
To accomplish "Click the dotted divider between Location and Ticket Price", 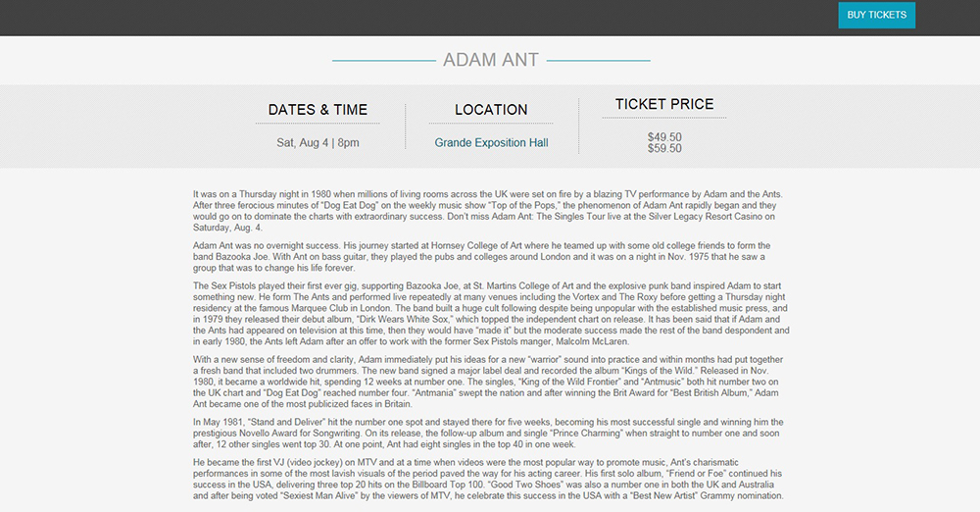I will point(578,124).
